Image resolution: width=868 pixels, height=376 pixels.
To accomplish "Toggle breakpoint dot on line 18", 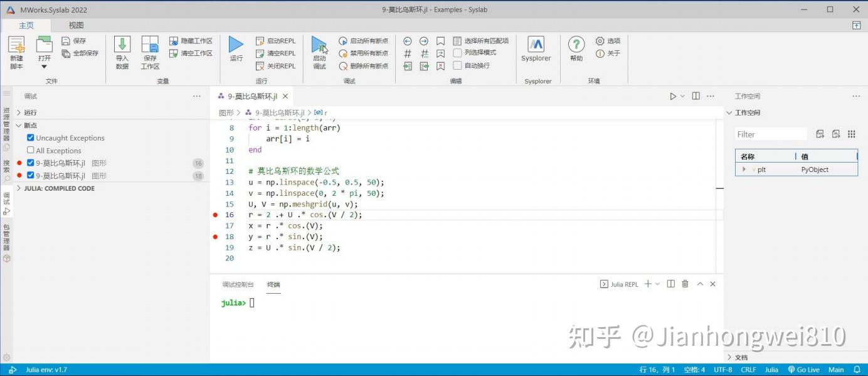I will tap(216, 237).
